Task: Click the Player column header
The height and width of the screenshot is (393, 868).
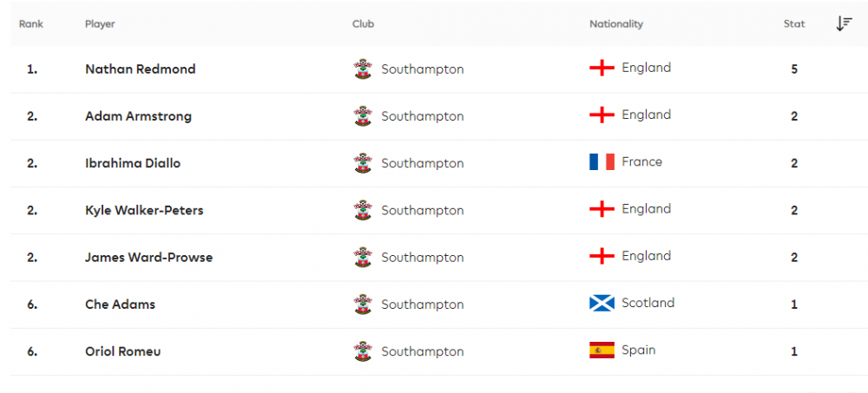Action: click(100, 24)
